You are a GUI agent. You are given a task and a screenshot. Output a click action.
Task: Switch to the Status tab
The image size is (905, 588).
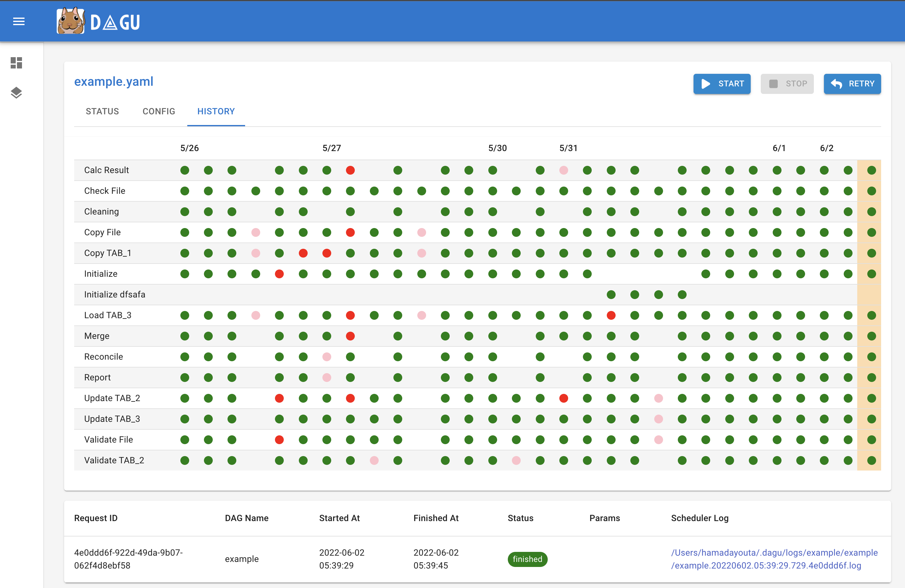(x=102, y=112)
